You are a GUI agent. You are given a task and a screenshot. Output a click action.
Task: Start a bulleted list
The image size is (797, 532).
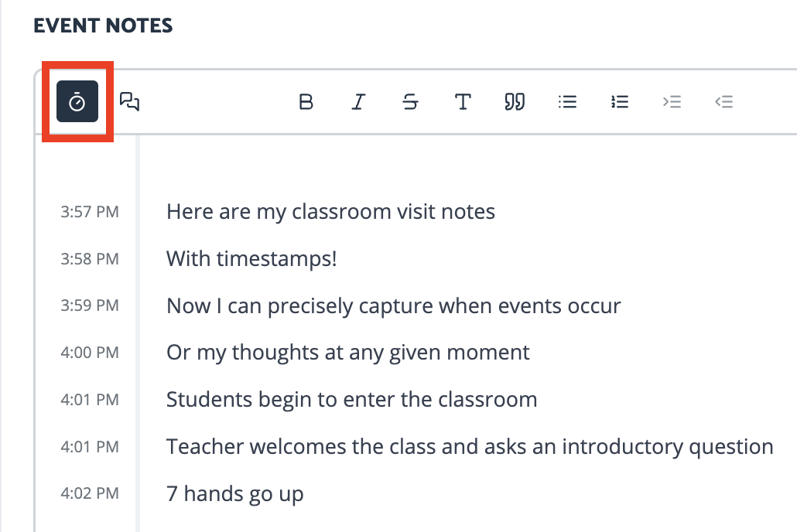[567, 102]
